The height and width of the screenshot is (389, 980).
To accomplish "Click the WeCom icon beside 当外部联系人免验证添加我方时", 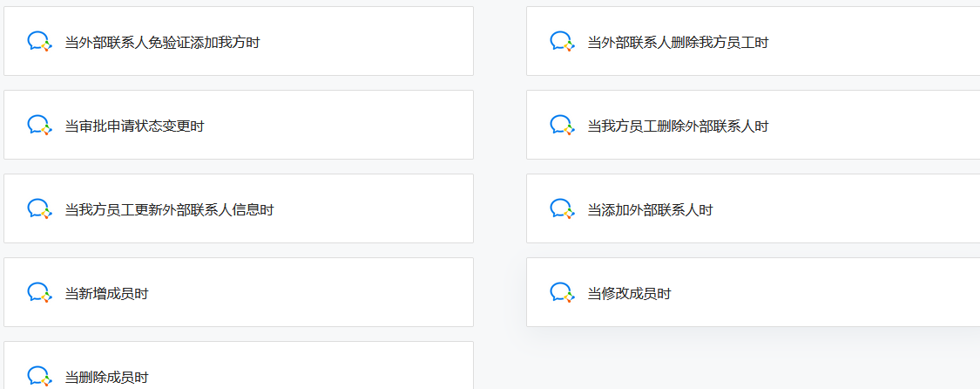I will click(39, 42).
